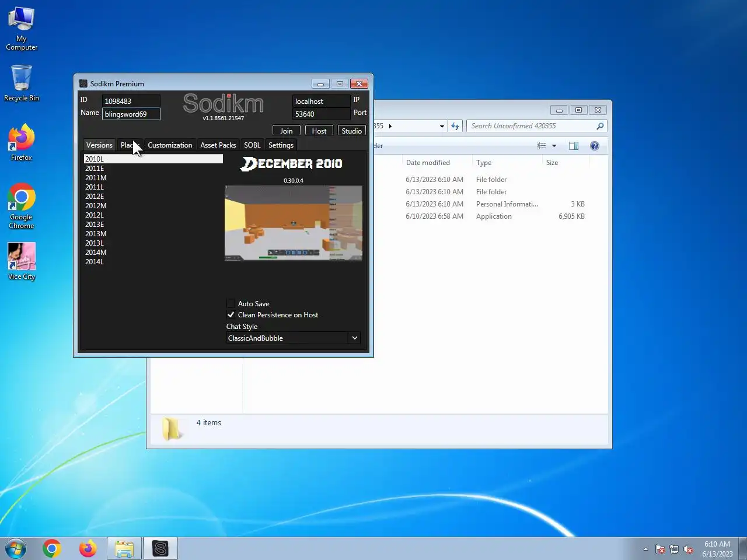747x560 pixels.
Task: Select version 2014M in the list
Action: (x=153, y=253)
